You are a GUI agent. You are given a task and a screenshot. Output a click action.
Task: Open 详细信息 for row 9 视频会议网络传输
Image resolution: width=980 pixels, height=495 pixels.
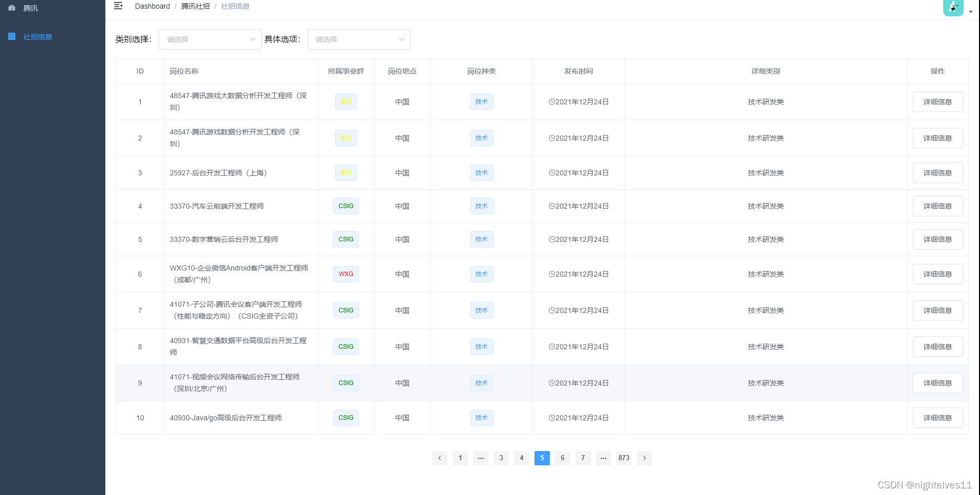point(938,383)
